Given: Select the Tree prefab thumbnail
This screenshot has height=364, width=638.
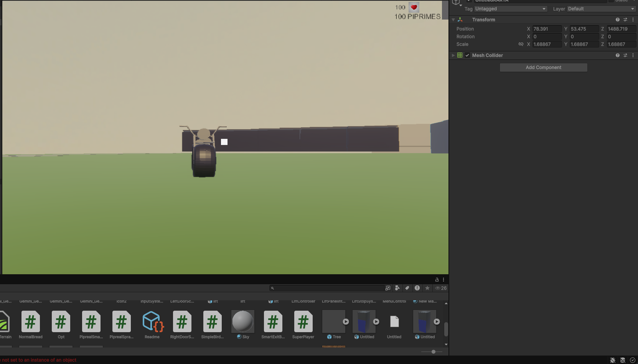Looking at the screenshot, I should [334, 321].
